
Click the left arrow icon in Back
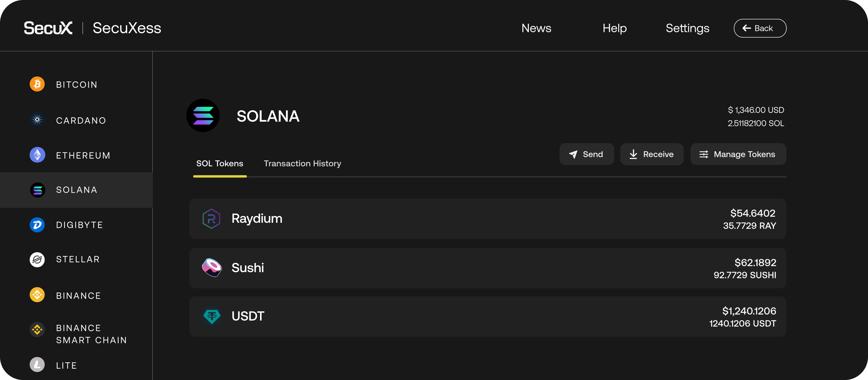pyautogui.click(x=747, y=28)
